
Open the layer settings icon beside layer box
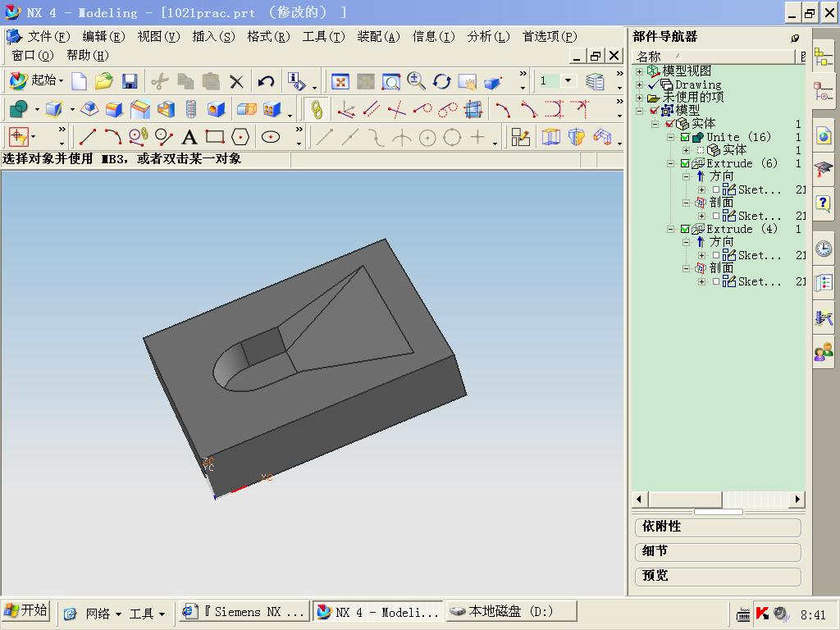[x=596, y=81]
